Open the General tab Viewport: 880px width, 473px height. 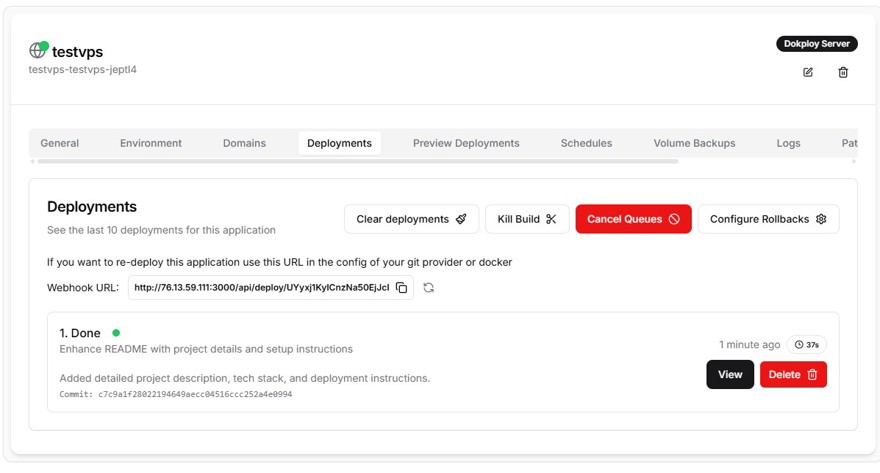point(60,143)
